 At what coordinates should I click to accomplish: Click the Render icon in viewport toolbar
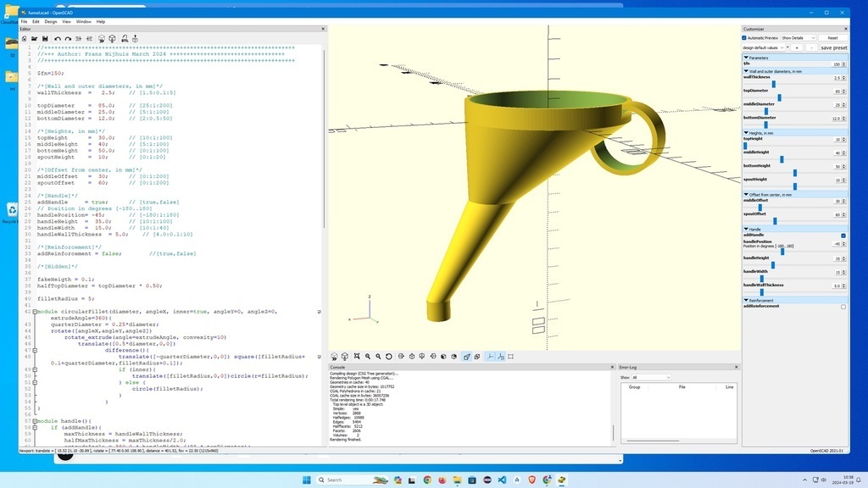point(345,357)
